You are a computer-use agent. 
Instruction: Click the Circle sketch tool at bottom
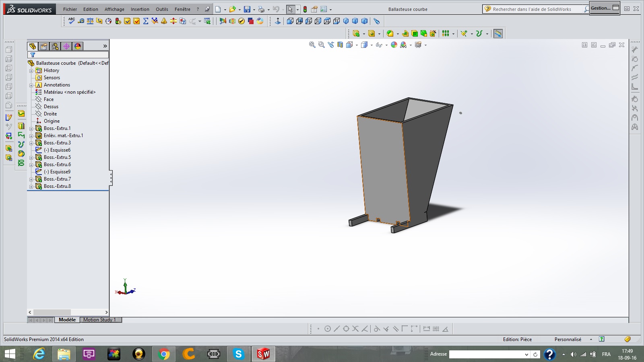coord(328,329)
